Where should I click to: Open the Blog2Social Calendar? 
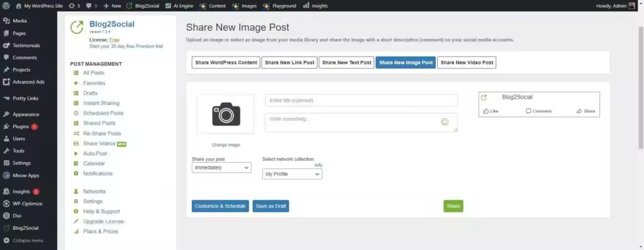point(94,163)
